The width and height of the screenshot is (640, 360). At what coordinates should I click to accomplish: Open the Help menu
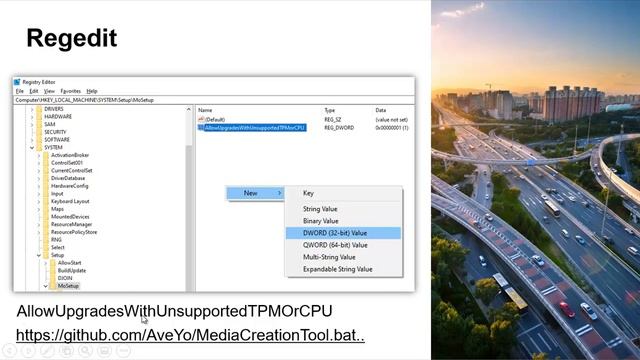92,91
